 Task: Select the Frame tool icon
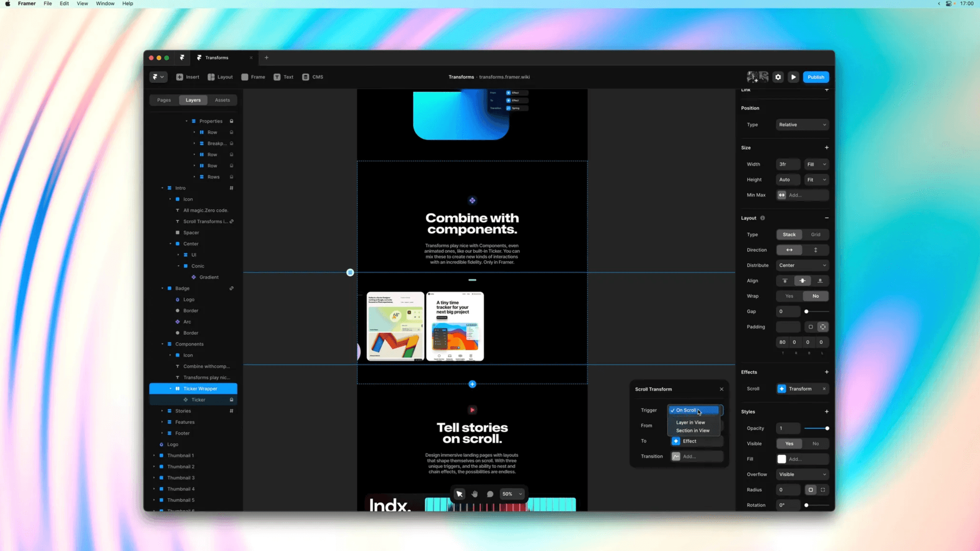click(244, 77)
